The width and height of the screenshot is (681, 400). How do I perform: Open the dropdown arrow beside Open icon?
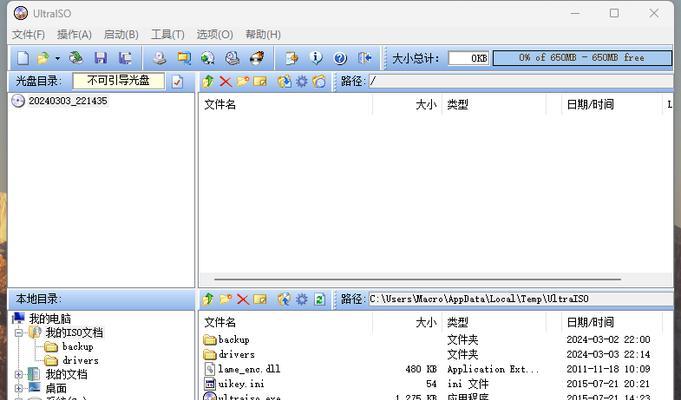click(x=57, y=58)
